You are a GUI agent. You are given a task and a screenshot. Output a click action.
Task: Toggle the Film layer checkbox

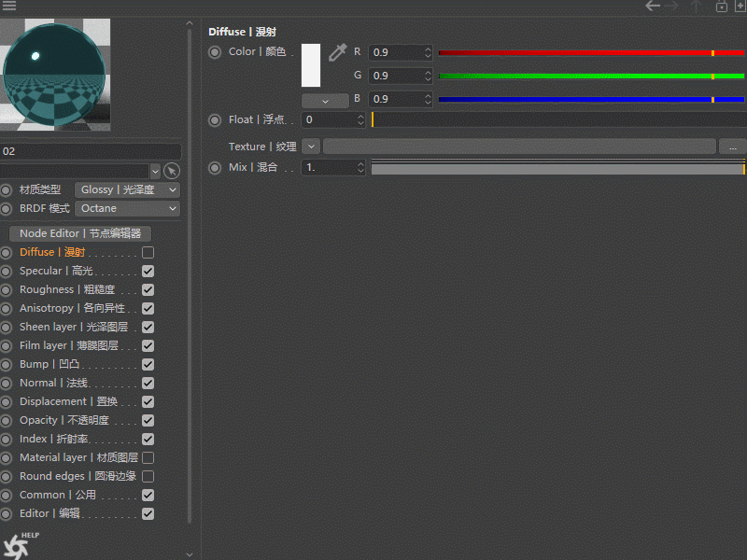(148, 345)
